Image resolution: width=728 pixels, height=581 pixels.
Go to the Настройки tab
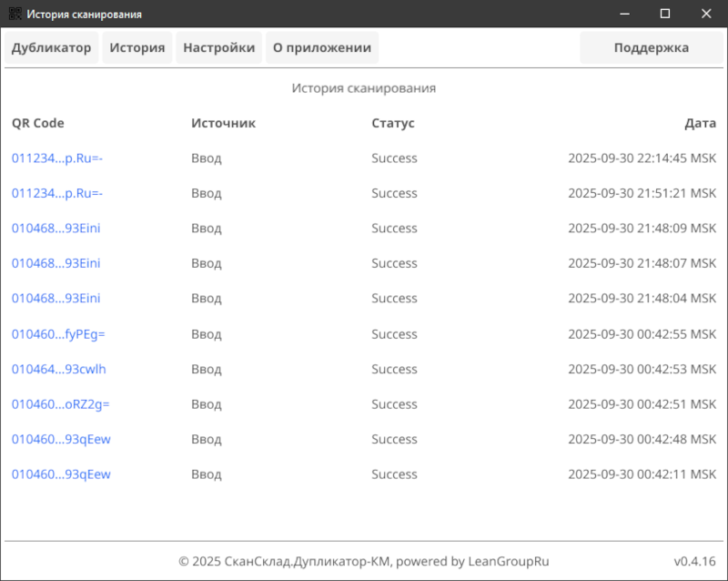pos(218,48)
